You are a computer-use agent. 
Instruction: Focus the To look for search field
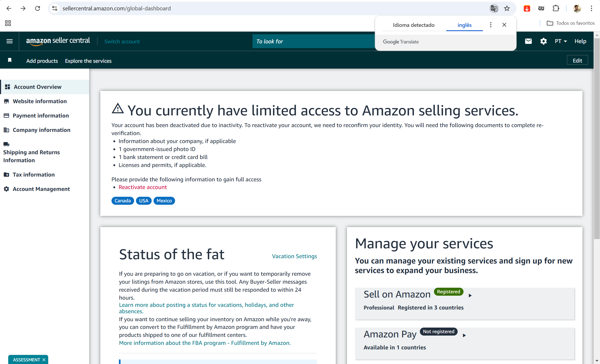(x=313, y=41)
